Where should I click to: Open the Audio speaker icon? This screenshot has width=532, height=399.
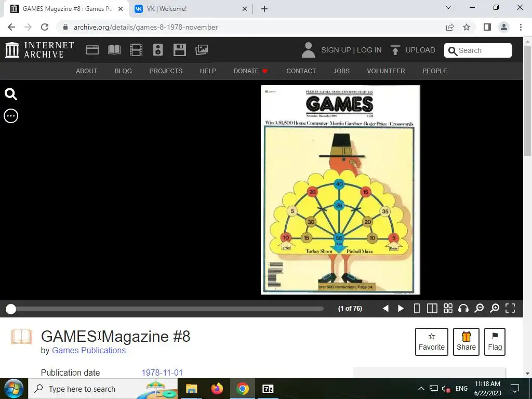[158, 50]
